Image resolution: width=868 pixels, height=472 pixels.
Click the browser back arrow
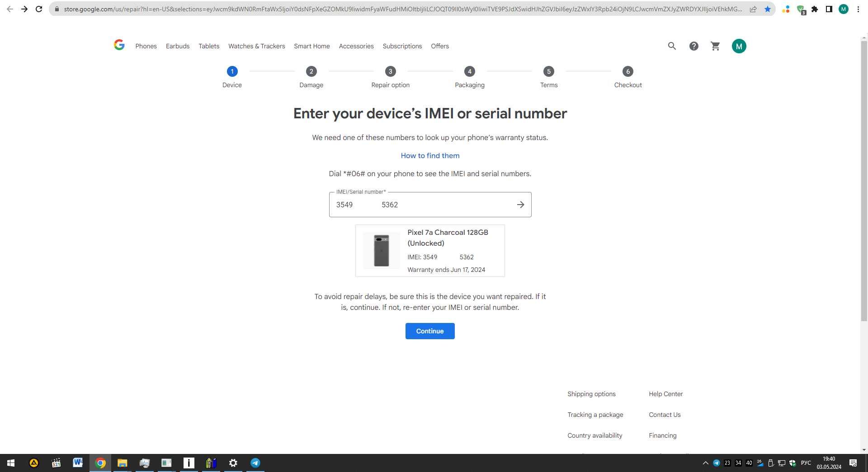(x=9, y=9)
